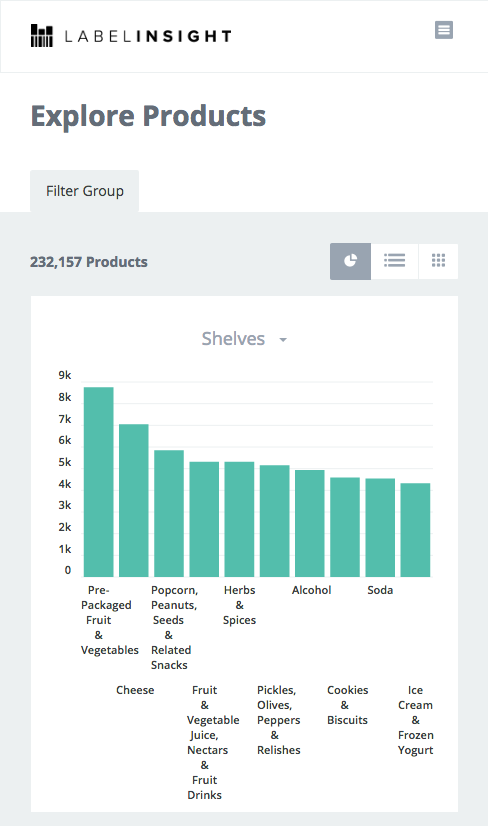Click the Fruit & Vegetable Juice label
Image resolution: width=488 pixels, height=826 pixels.
(213, 742)
